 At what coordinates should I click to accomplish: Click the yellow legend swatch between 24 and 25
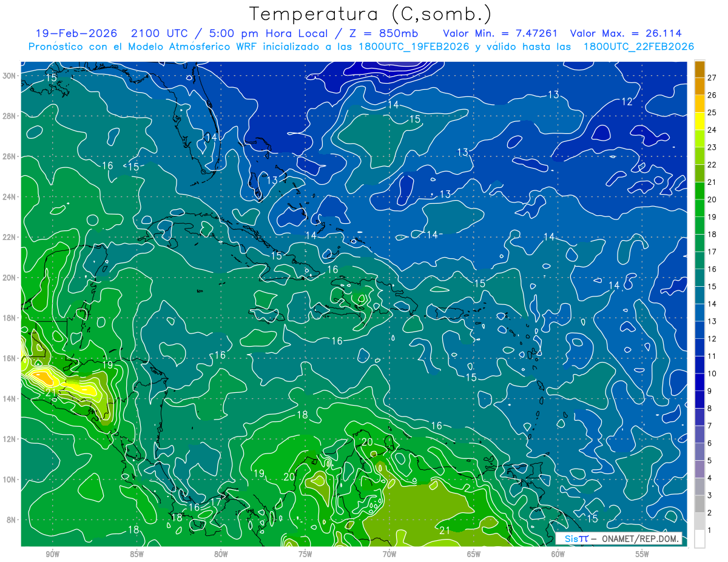[x=699, y=121]
